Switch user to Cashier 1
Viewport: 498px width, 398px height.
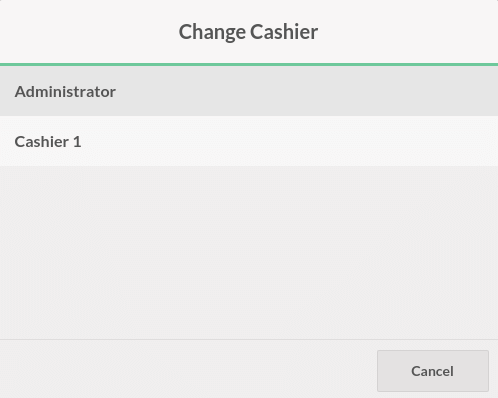pos(249,141)
